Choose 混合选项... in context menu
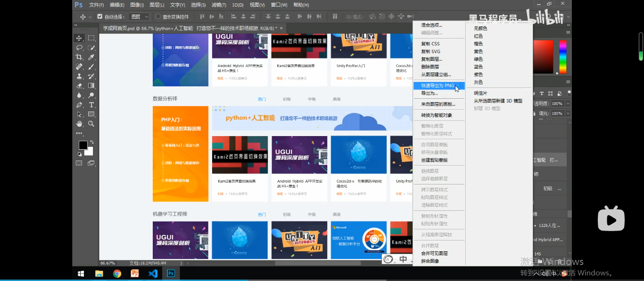 439,25
